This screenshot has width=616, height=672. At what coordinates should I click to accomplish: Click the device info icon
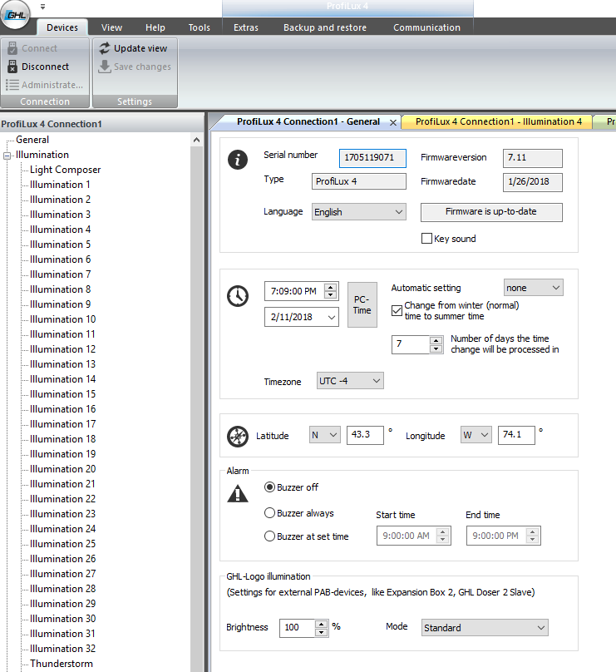coord(238,160)
